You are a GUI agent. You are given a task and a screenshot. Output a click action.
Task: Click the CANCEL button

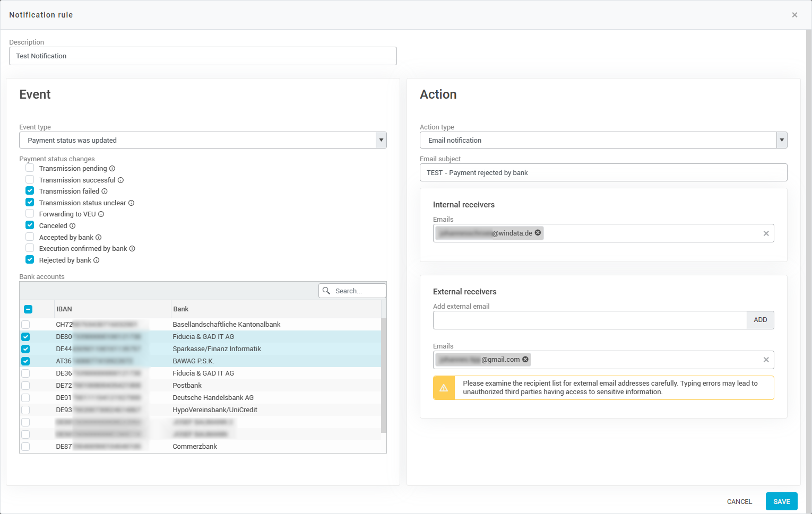point(739,501)
